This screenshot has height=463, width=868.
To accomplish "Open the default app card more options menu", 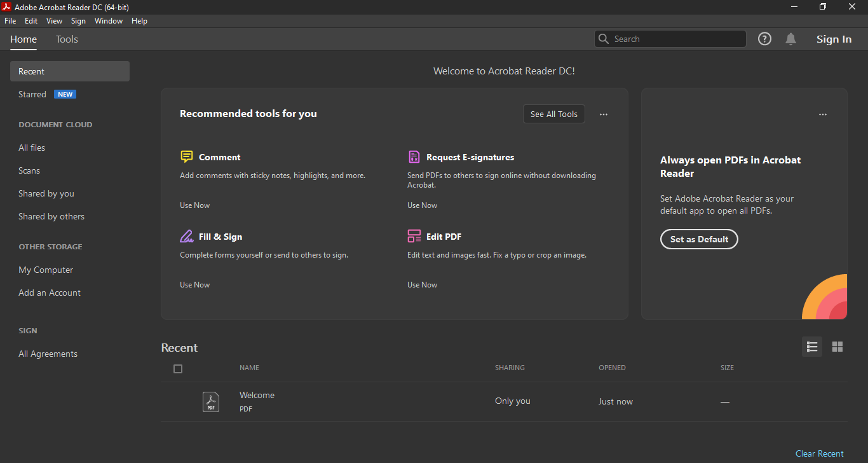I will (x=823, y=114).
